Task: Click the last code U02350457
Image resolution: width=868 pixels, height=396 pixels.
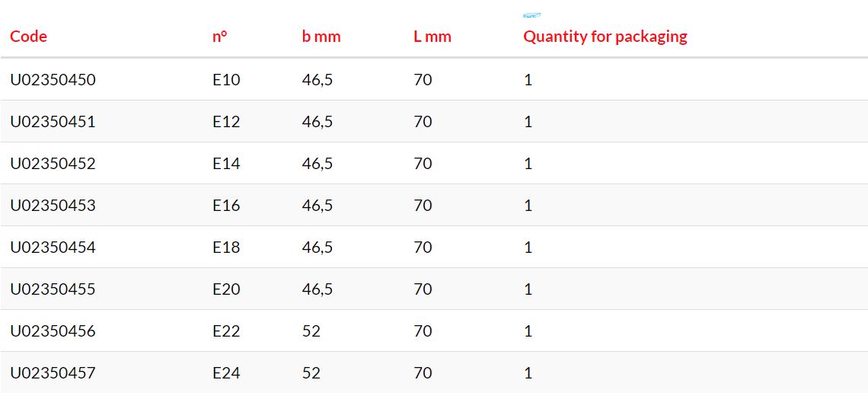Action: (x=53, y=372)
